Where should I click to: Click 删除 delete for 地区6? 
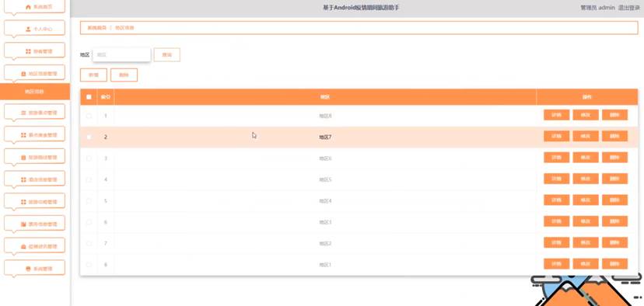tap(615, 158)
